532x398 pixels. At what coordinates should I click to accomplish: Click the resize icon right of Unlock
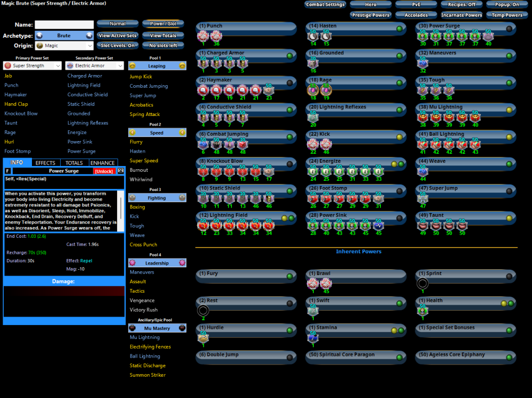pyautogui.click(x=121, y=171)
